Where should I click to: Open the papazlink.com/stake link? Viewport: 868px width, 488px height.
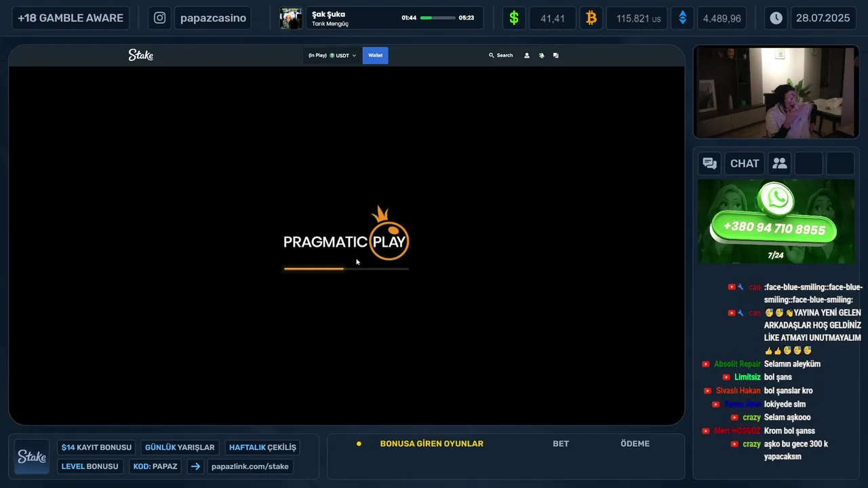pyautogui.click(x=250, y=466)
